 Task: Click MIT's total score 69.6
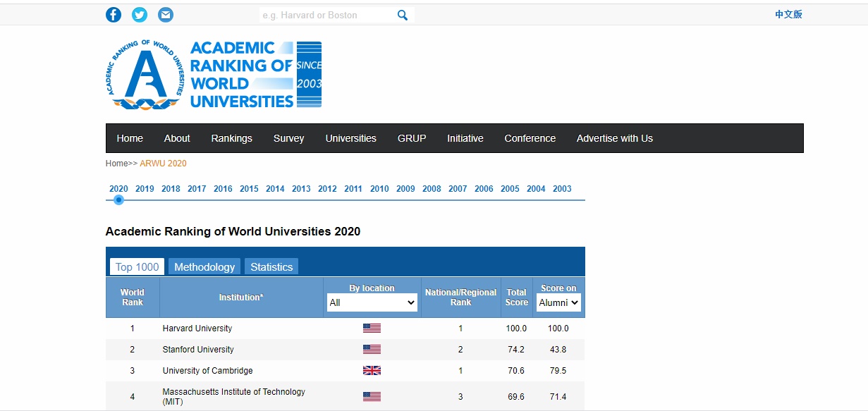pyautogui.click(x=516, y=397)
